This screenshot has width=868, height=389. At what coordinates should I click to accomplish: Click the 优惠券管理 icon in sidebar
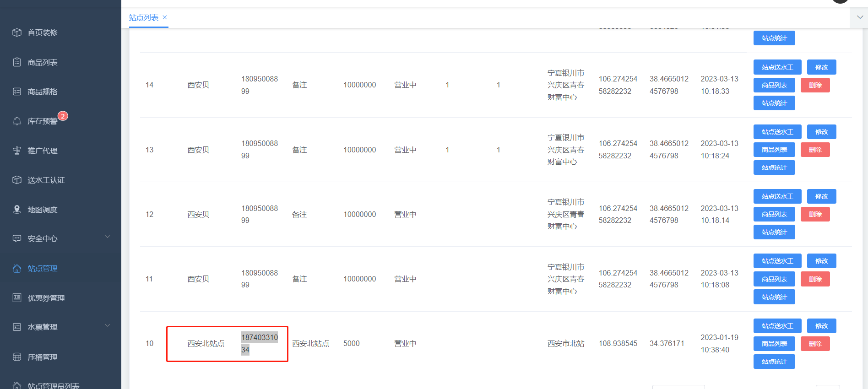click(17, 298)
